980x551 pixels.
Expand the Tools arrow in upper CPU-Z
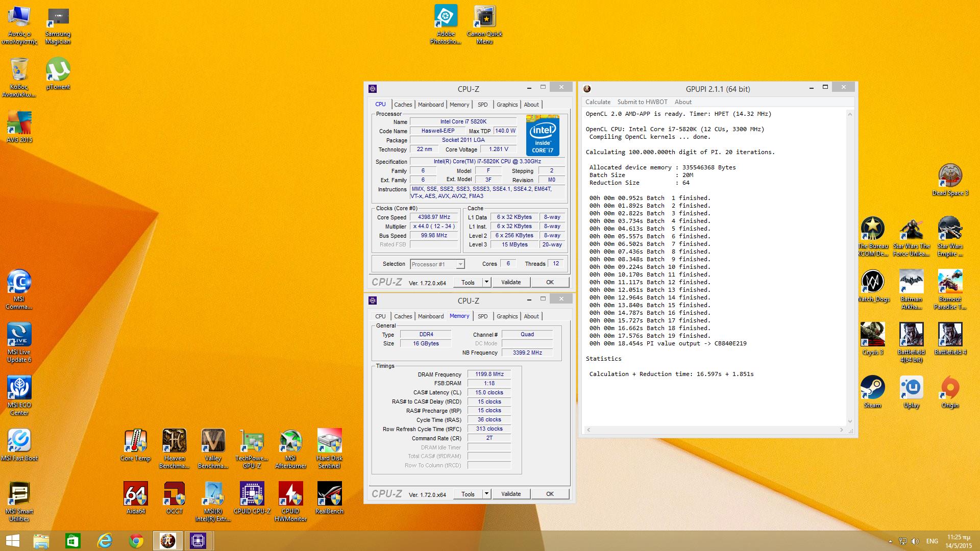(486, 282)
